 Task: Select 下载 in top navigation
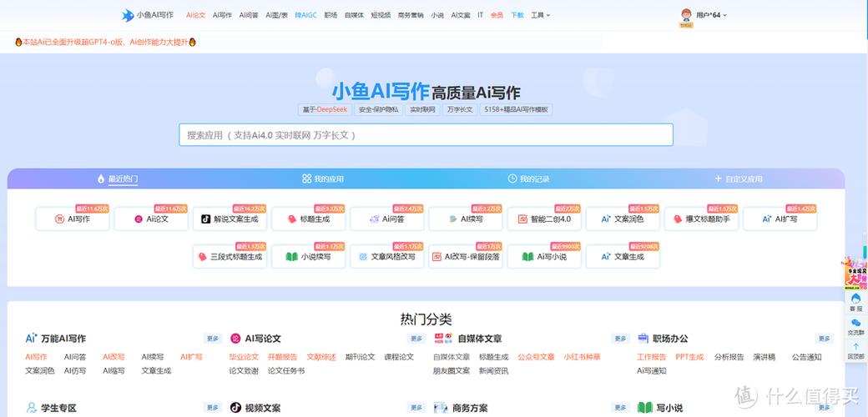click(517, 16)
